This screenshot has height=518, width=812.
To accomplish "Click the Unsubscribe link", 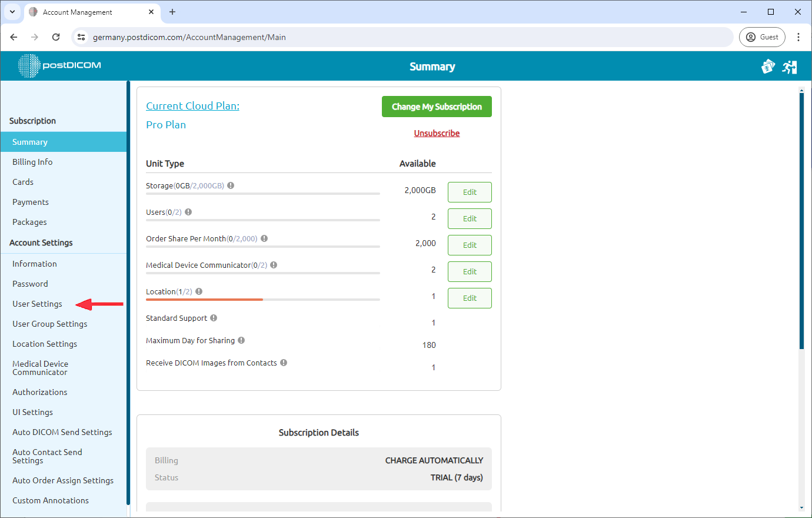I will click(437, 133).
